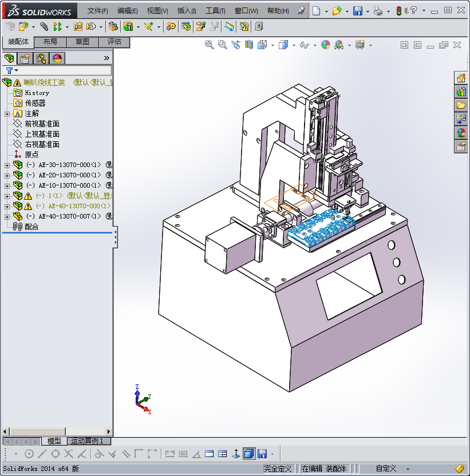Expand the AE-40-13070-007 component node
This screenshot has width=470, height=476.
pos(7,216)
